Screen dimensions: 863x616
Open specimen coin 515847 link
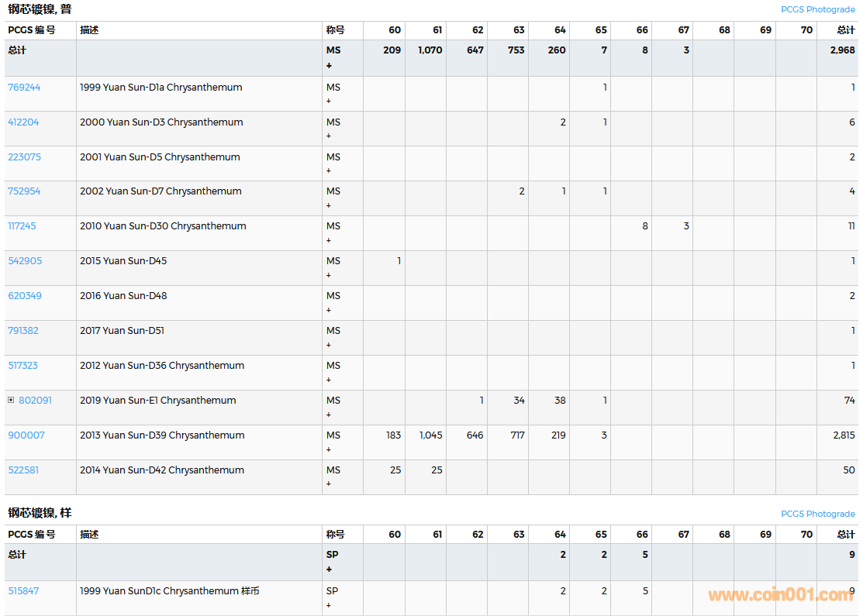pyautogui.click(x=23, y=591)
